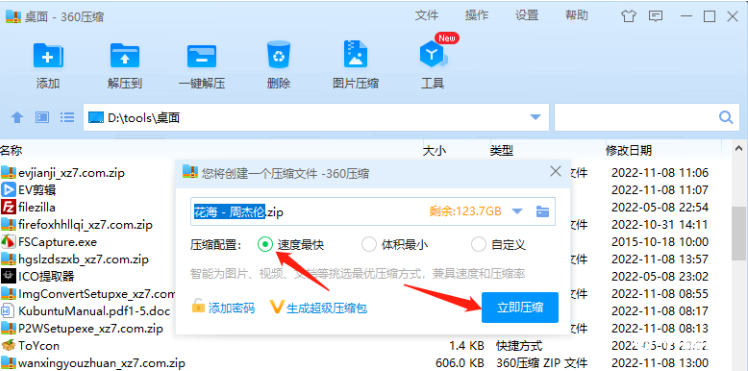
Task: Click the 解压到 (Extract to) icon
Action: (125, 56)
